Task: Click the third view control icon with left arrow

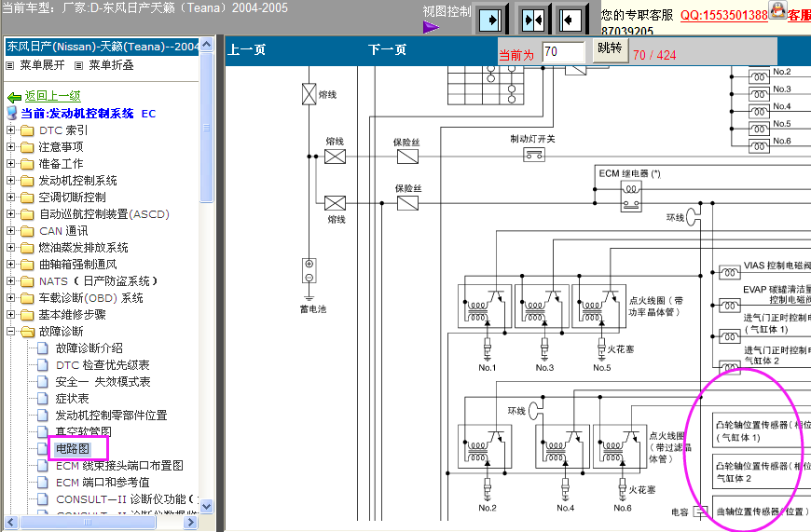Action: tap(571, 20)
